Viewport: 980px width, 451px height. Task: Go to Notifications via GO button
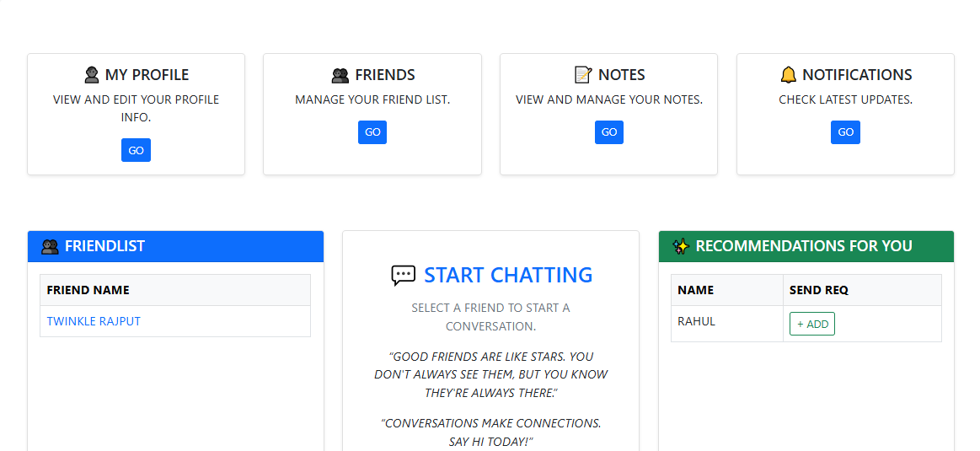[846, 132]
